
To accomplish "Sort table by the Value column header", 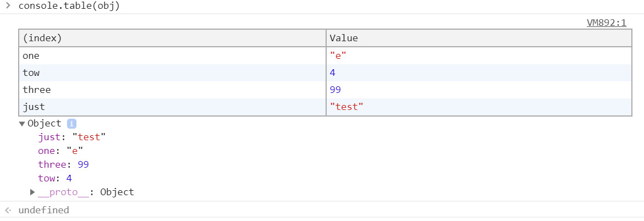I will pyautogui.click(x=344, y=38).
